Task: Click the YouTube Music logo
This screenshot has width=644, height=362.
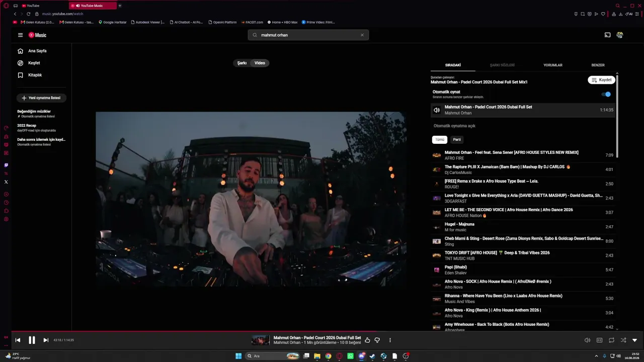Action: click(37, 35)
